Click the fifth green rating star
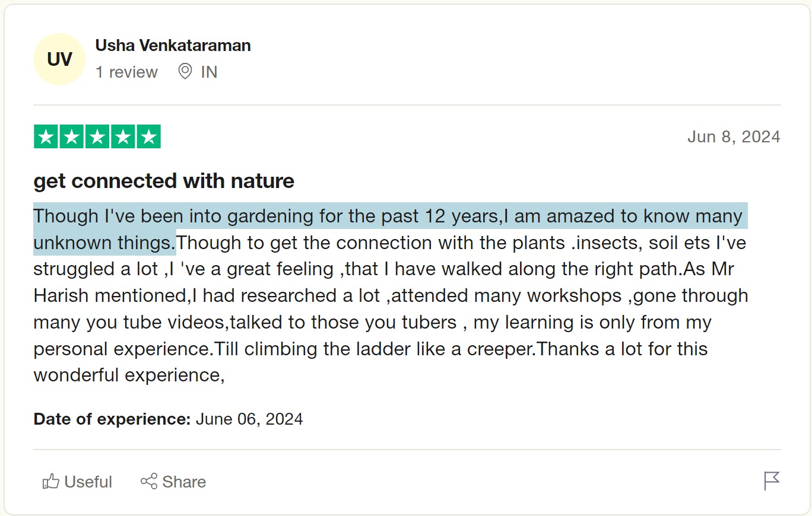 point(148,137)
